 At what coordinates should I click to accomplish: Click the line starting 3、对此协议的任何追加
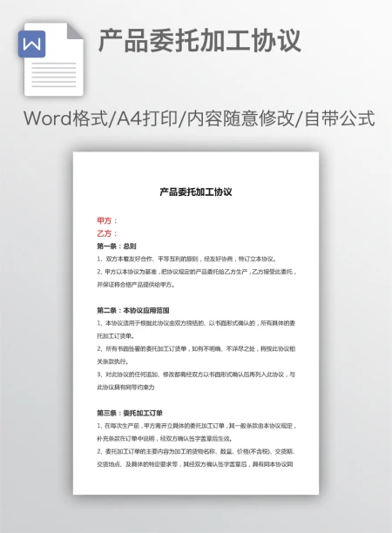(x=196, y=374)
